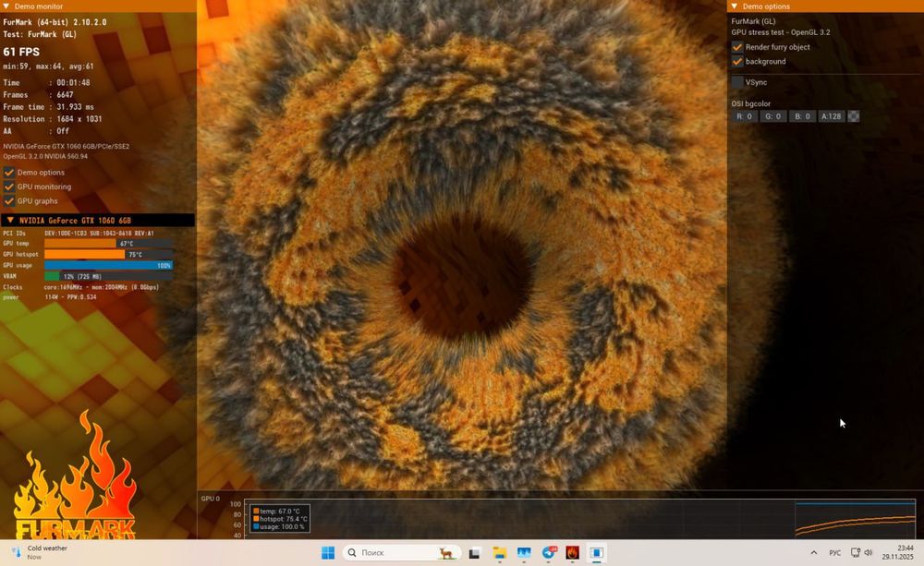
Task: Open the volume tray icon
Action: pyautogui.click(x=868, y=552)
